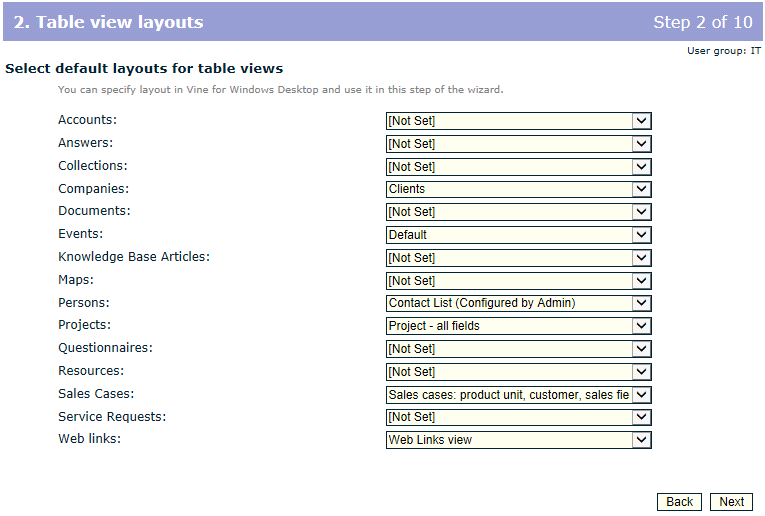
Task: Click the 'Answers:' label
Action: click(x=85, y=143)
